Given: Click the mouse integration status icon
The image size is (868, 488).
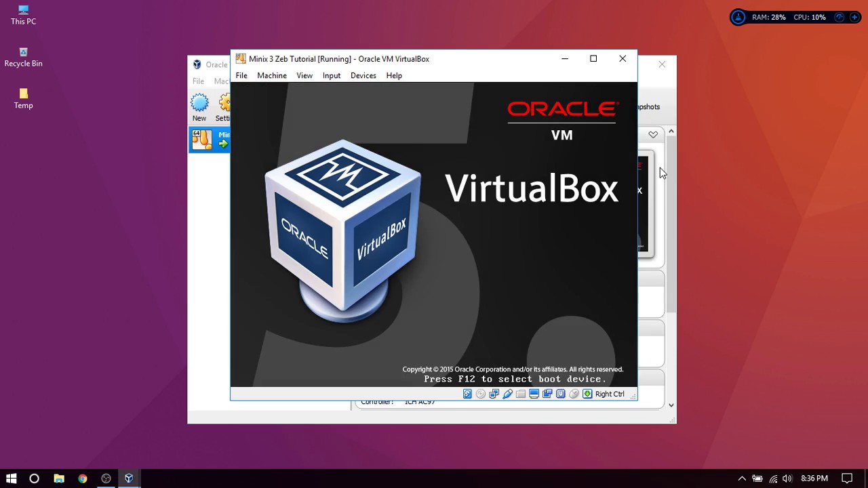Looking at the screenshot, I should click(574, 394).
